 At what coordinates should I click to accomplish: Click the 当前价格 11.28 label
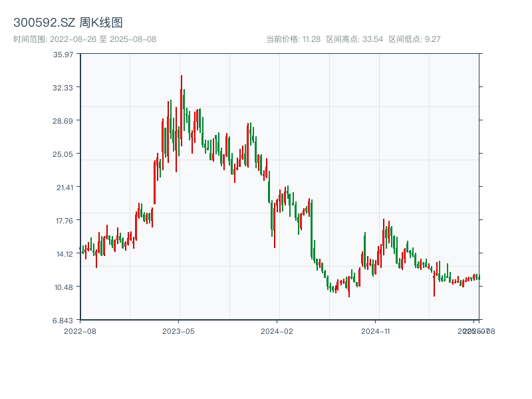click(293, 39)
